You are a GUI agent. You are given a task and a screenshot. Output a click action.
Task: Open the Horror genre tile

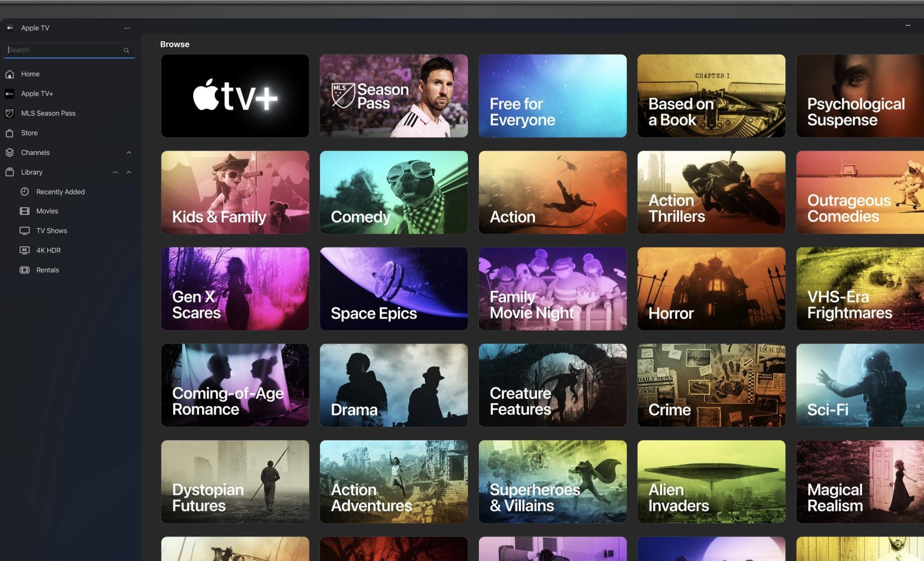coord(711,289)
